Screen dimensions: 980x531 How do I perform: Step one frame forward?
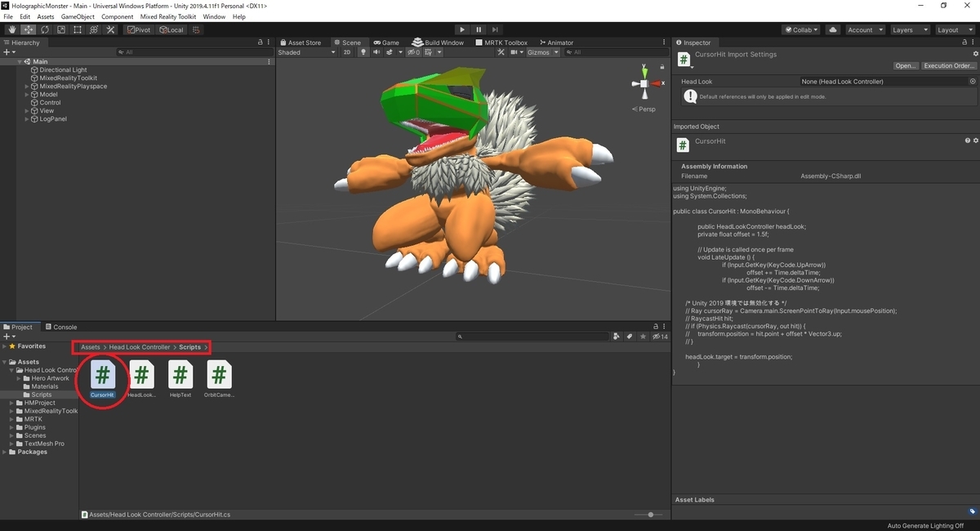click(495, 29)
